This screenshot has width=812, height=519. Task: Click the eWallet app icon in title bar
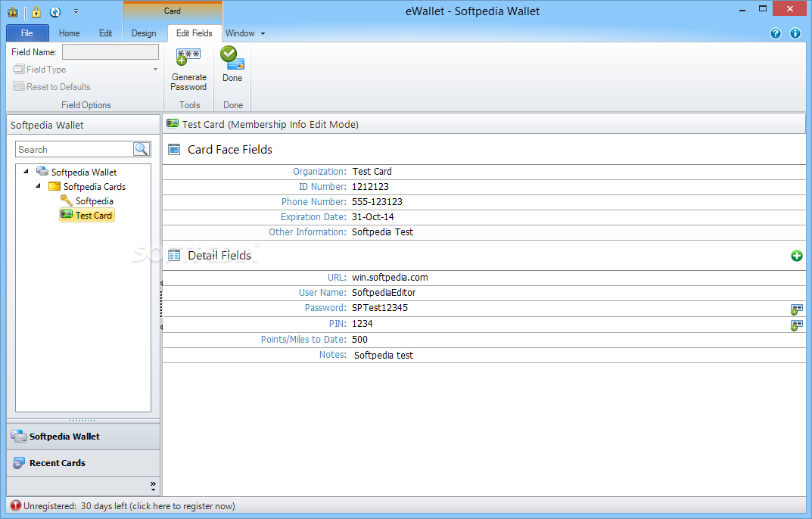point(13,11)
